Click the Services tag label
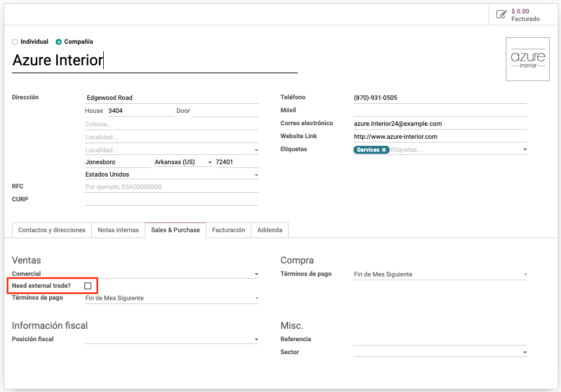Image resolution: width=561 pixels, height=392 pixels. [368, 150]
